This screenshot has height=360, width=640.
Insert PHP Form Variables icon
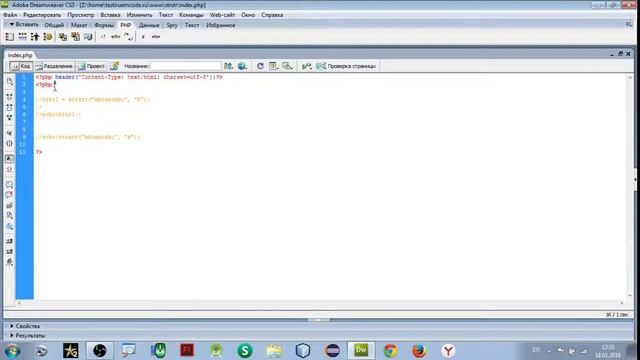(9, 37)
